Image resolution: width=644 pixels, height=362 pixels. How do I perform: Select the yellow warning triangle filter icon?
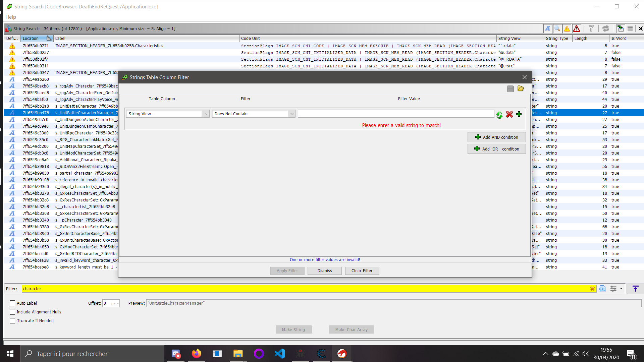[567, 28]
